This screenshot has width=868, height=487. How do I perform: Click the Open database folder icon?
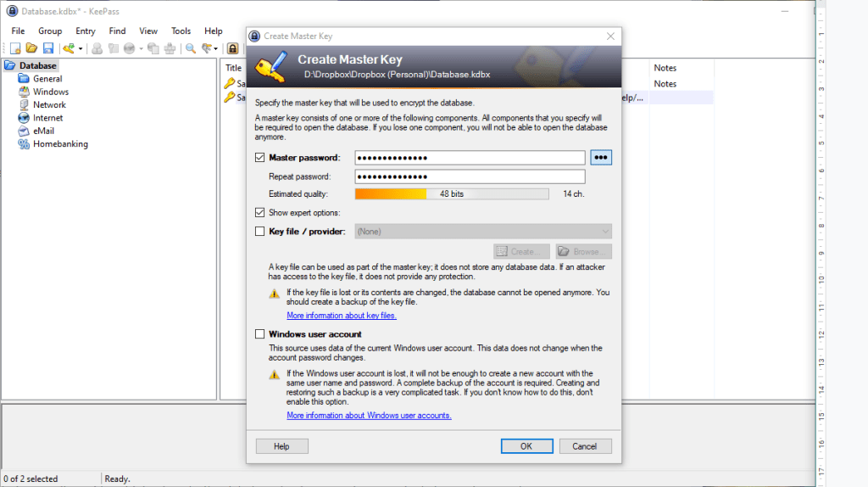[x=31, y=48]
